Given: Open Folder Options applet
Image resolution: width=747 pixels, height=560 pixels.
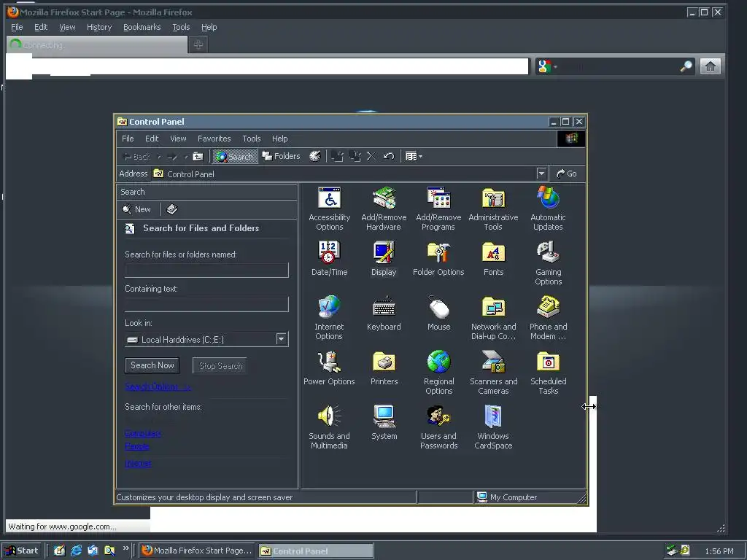Looking at the screenshot, I should pos(438,259).
